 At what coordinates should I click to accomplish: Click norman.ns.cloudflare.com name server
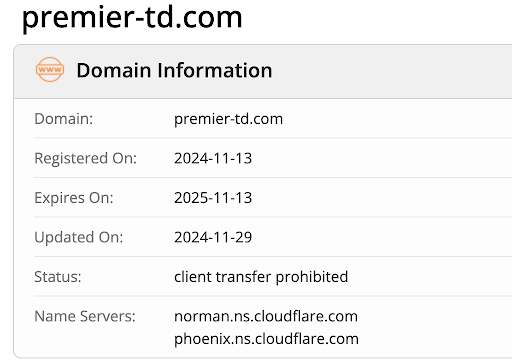pyautogui.click(x=266, y=316)
